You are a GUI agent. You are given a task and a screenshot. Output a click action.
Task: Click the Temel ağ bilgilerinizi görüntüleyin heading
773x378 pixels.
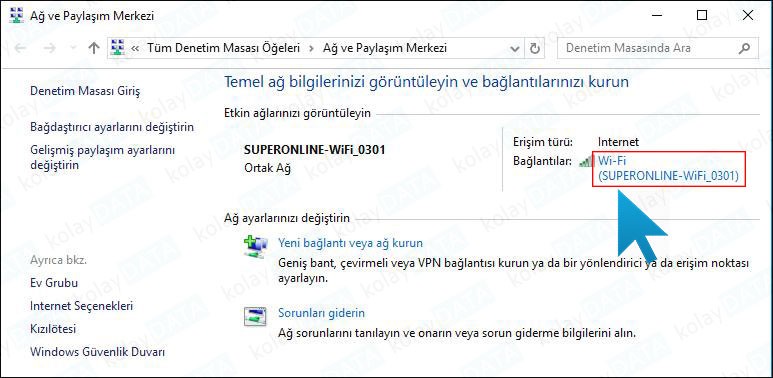426,82
